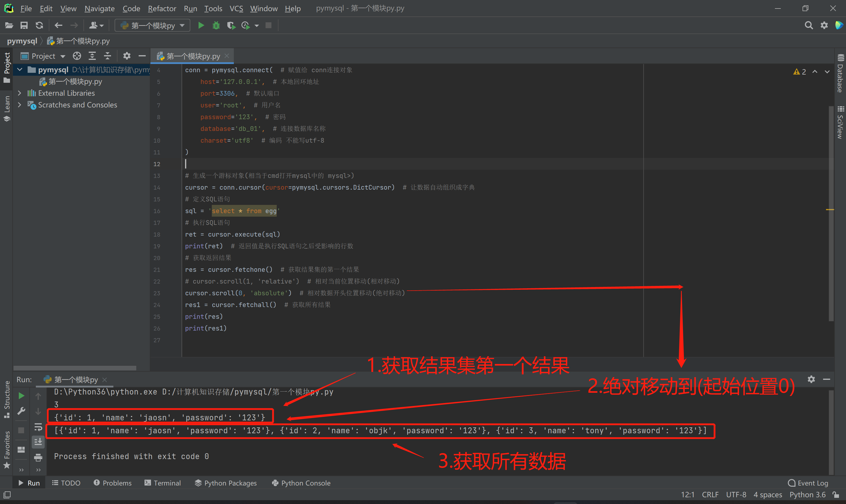This screenshot has width=846, height=504.
Task: Click Expand All icon in Project panel
Action: (92, 56)
